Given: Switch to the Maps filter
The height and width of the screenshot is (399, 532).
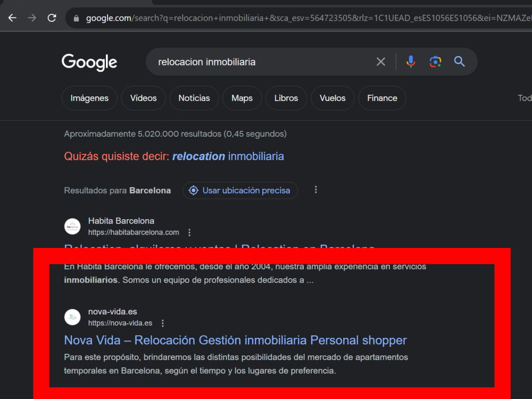Looking at the screenshot, I should click(x=242, y=98).
